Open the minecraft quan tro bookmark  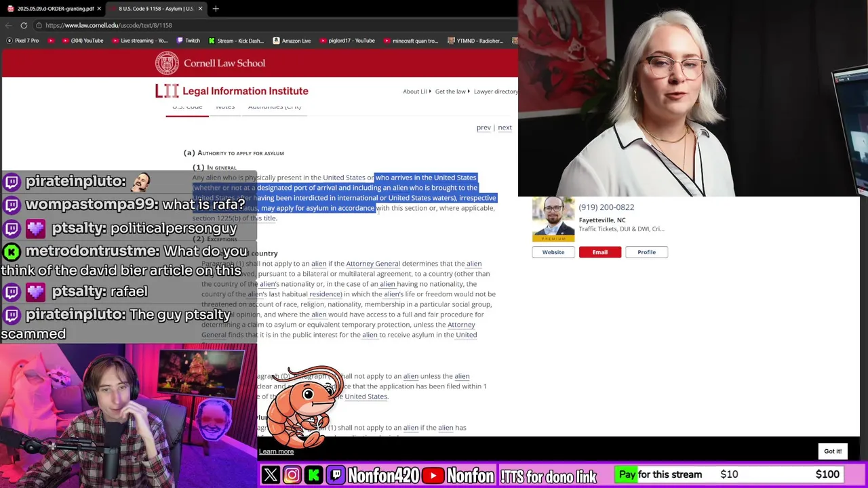tap(410, 41)
